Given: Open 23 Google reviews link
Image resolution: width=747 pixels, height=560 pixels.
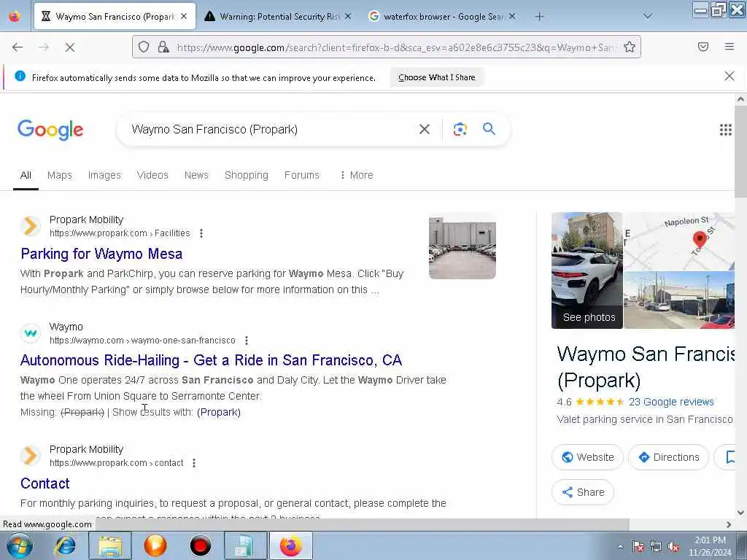Looking at the screenshot, I should [671, 402].
